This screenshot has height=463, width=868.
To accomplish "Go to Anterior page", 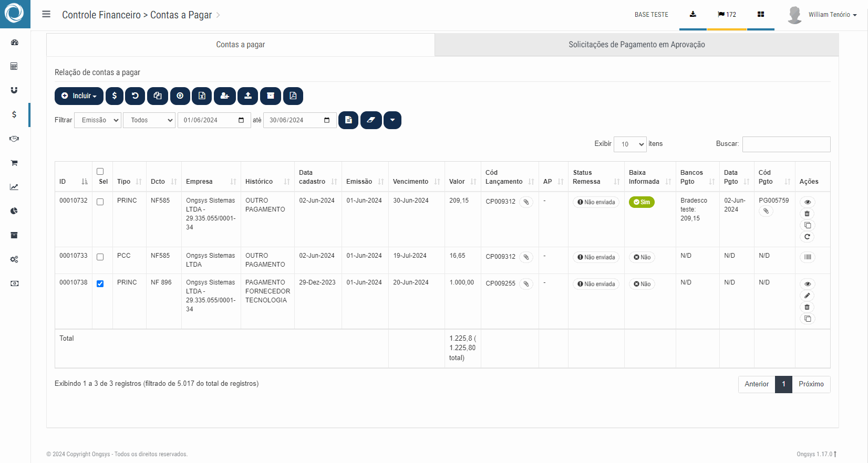I will coord(757,384).
